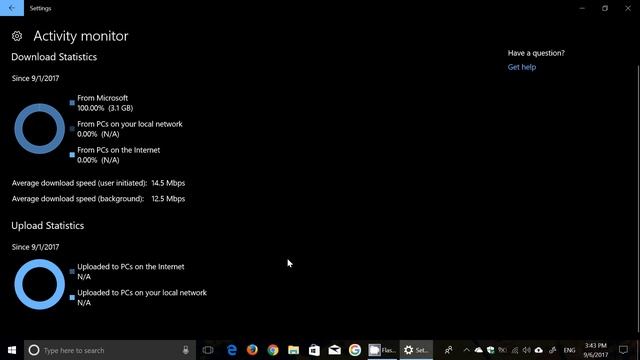Image resolution: width=640 pixels, height=360 pixels.
Task: Expand the hidden system tray icons
Action: [467, 350]
